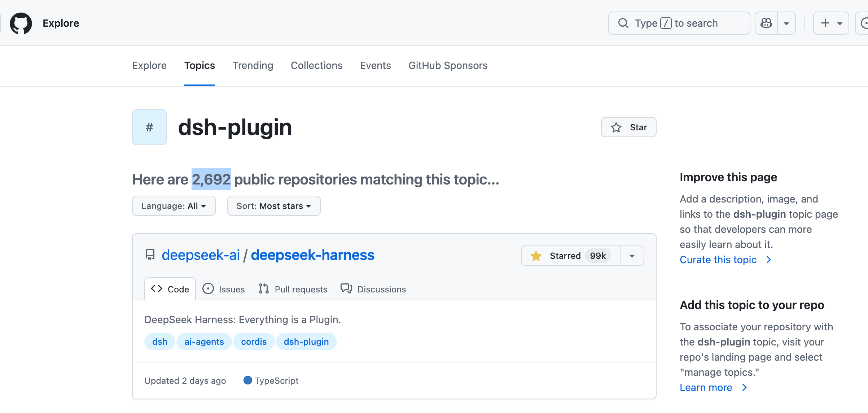Focus the Type / to search field
Viewport: 868px width, 413px height.
pyautogui.click(x=679, y=23)
